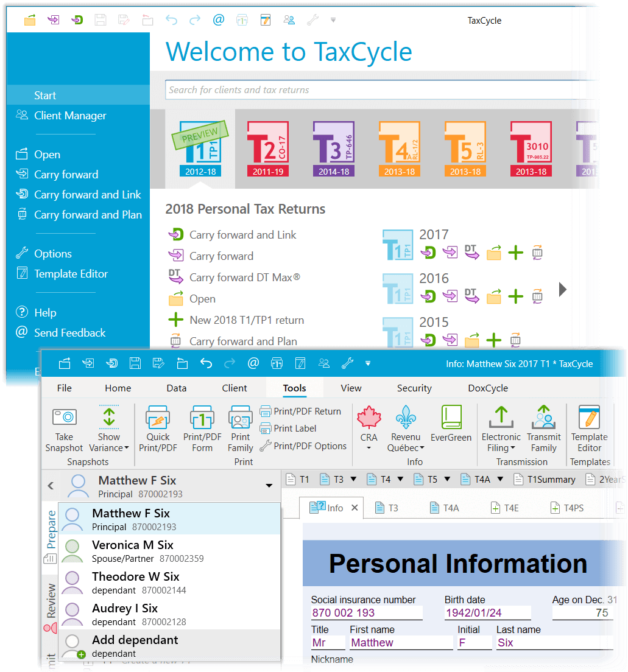This screenshot has width=628, height=672.
Task: Open the T3 forms dropdown arrow
Action: [353, 478]
